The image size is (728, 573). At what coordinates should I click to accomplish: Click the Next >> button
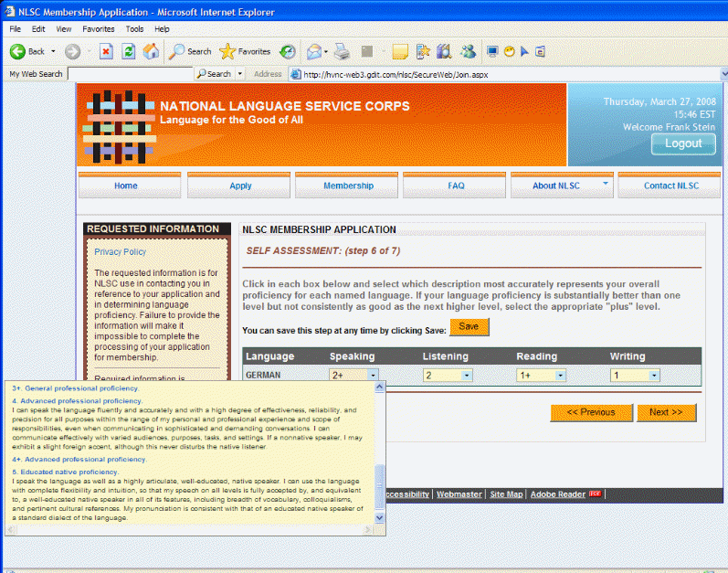(666, 412)
